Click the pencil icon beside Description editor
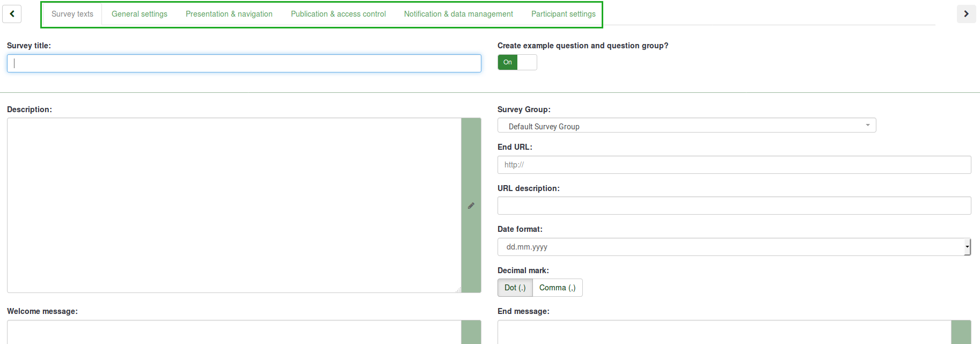980x344 pixels. (x=471, y=206)
